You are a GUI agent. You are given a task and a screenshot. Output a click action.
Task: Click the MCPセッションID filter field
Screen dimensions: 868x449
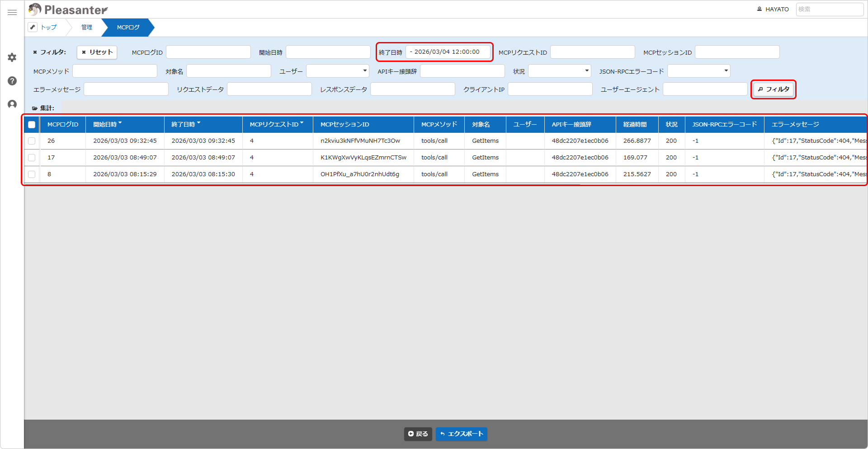click(x=737, y=52)
